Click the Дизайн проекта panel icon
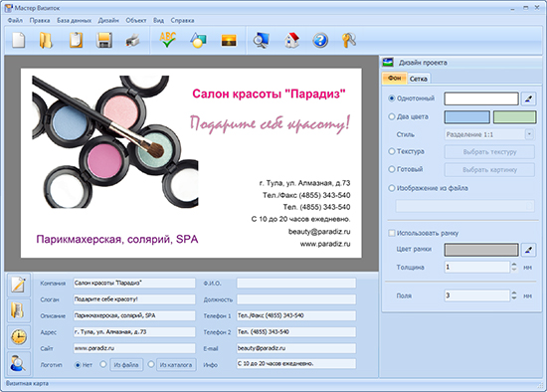The height and width of the screenshot is (392, 547). click(388, 63)
